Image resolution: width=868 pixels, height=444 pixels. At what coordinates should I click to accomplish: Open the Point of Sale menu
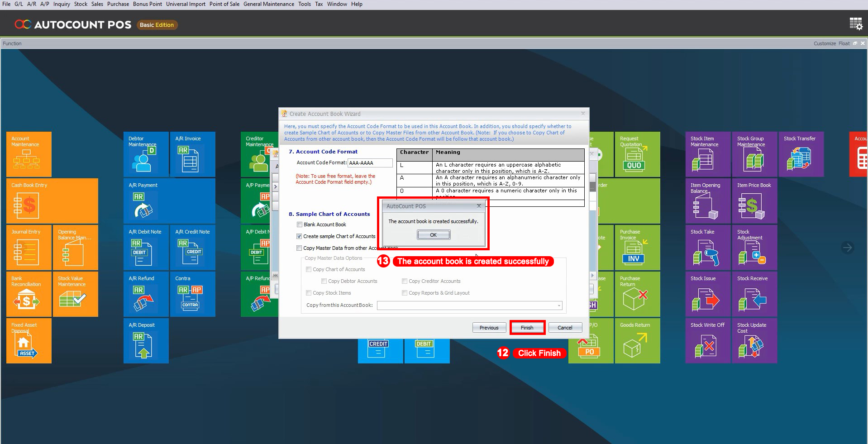pyautogui.click(x=224, y=4)
